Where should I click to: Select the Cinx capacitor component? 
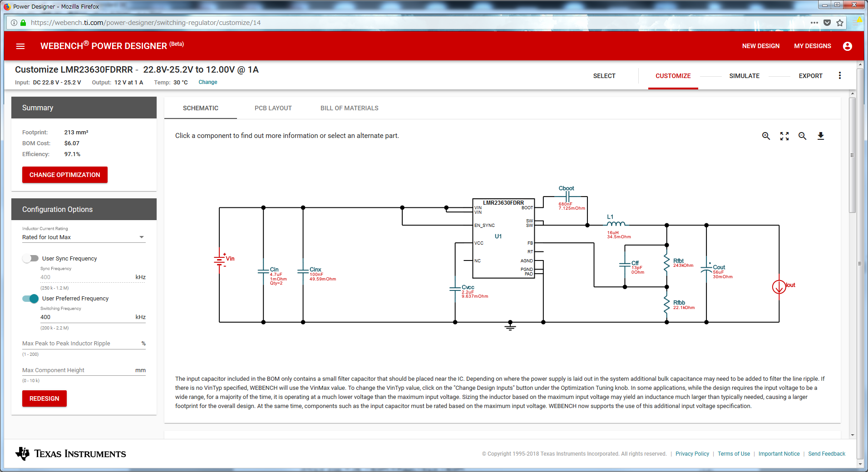(x=303, y=271)
